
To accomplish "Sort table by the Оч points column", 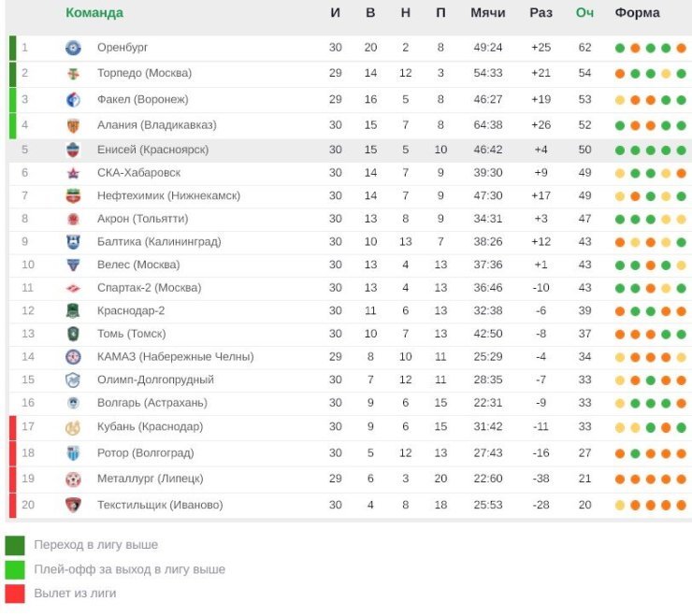I will coord(584,13).
